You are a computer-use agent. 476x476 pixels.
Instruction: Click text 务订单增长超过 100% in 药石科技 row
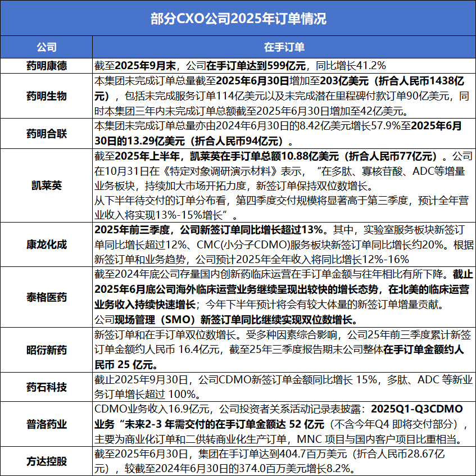145,395
